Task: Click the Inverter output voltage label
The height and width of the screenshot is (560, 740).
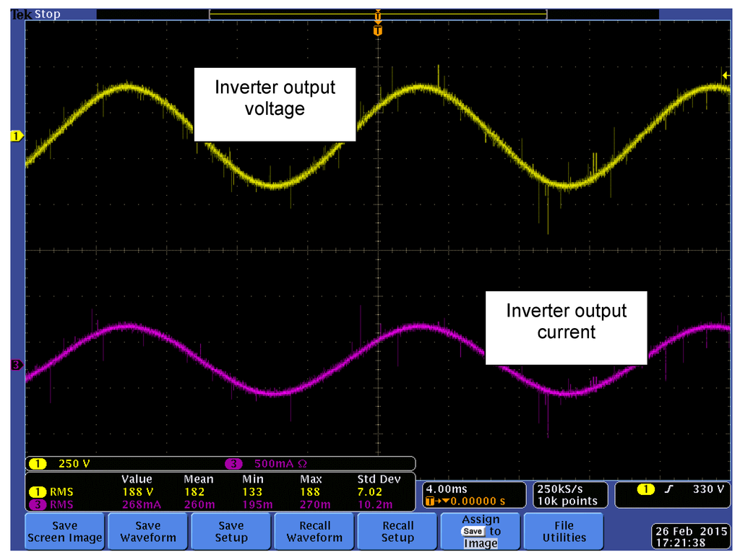Action: point(275,104)
